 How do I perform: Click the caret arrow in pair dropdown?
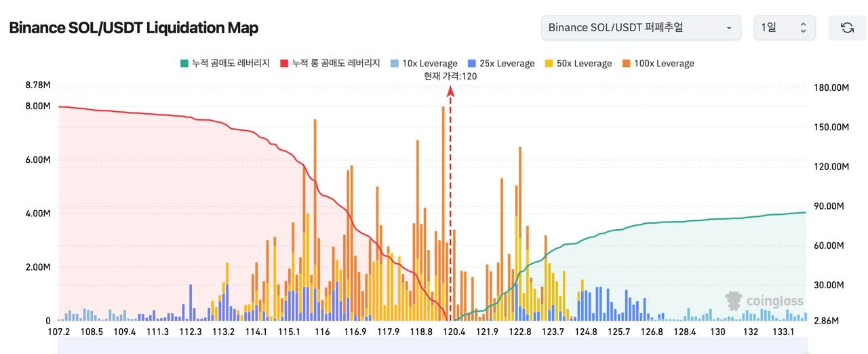[729, 28]
